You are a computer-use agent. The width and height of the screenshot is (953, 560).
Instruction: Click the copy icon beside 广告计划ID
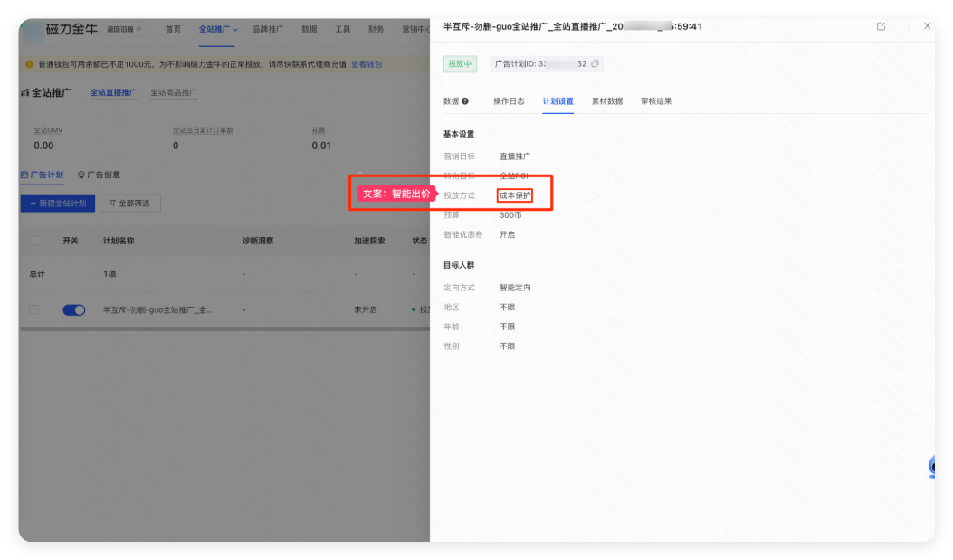pos(596,64)
